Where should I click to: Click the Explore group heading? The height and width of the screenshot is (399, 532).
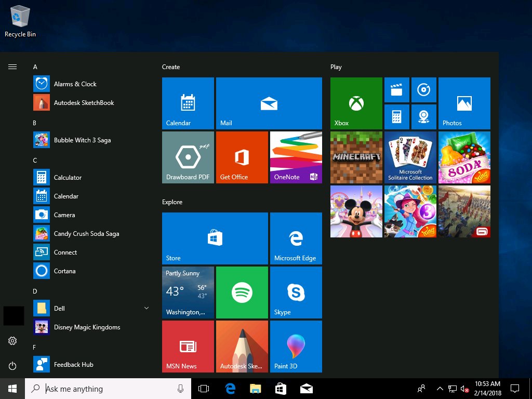172,202
